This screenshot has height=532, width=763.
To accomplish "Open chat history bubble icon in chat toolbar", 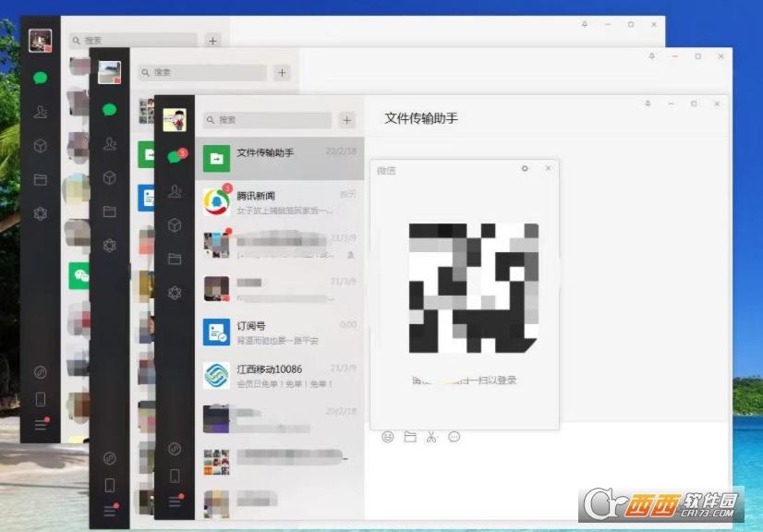I will (x=454, y=437).
